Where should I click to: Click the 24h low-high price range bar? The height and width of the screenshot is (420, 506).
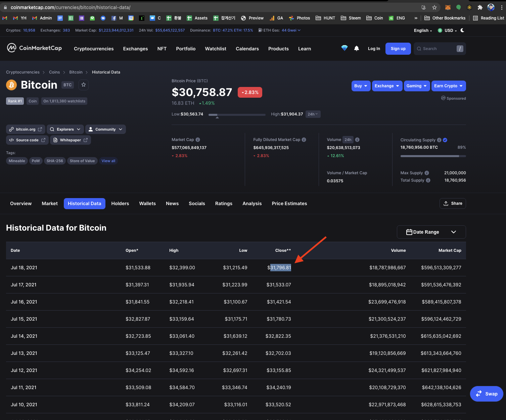click(x=237, y=115)
